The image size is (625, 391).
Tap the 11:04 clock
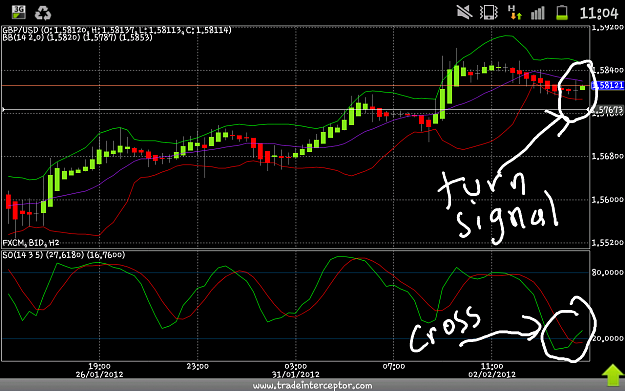click(599, 13)
